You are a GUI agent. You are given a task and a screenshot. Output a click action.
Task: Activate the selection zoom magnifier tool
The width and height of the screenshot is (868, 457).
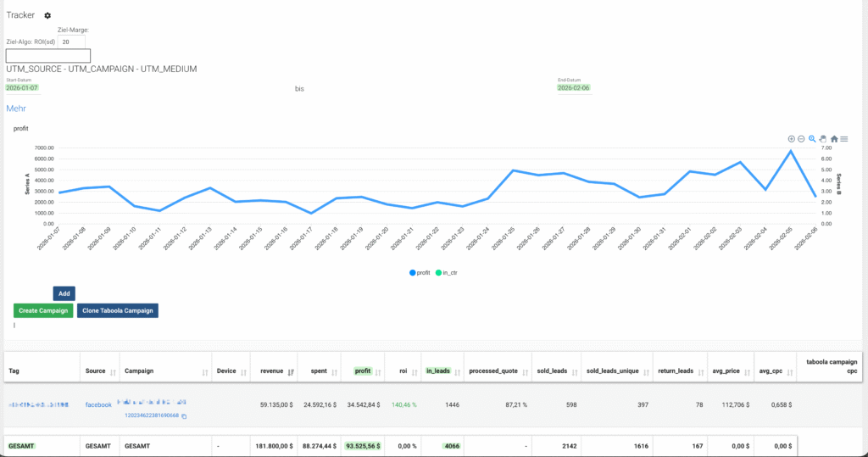812,139
